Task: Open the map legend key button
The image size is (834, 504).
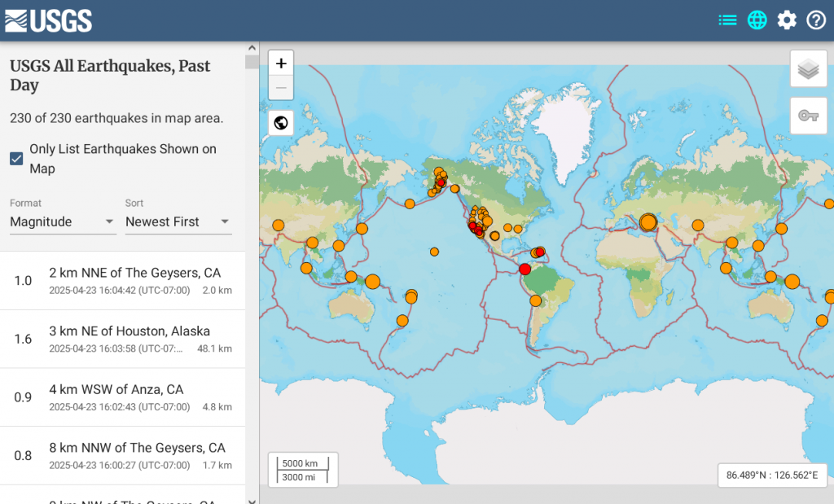Action: 809,116
